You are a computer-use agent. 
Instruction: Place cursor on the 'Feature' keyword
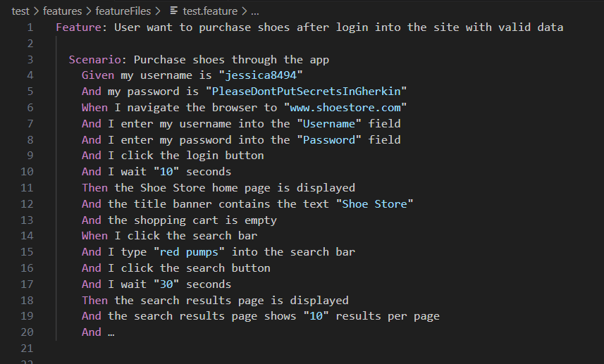78,27
